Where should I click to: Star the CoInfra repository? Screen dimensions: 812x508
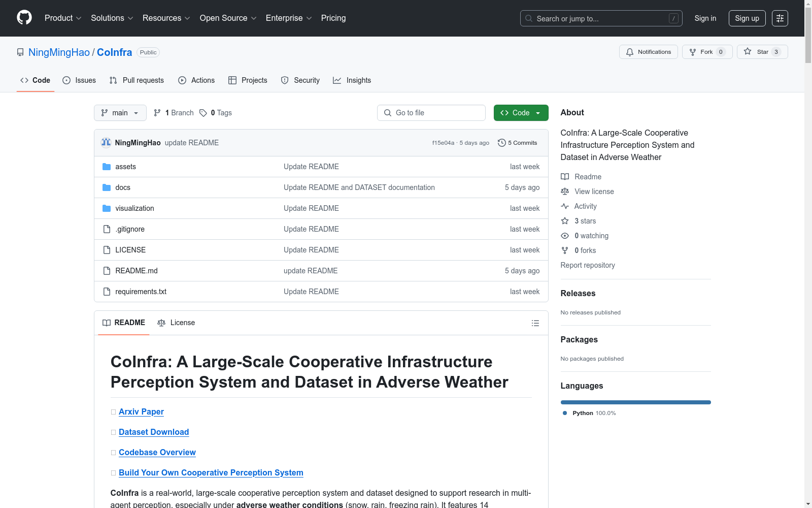click(762, 52)
